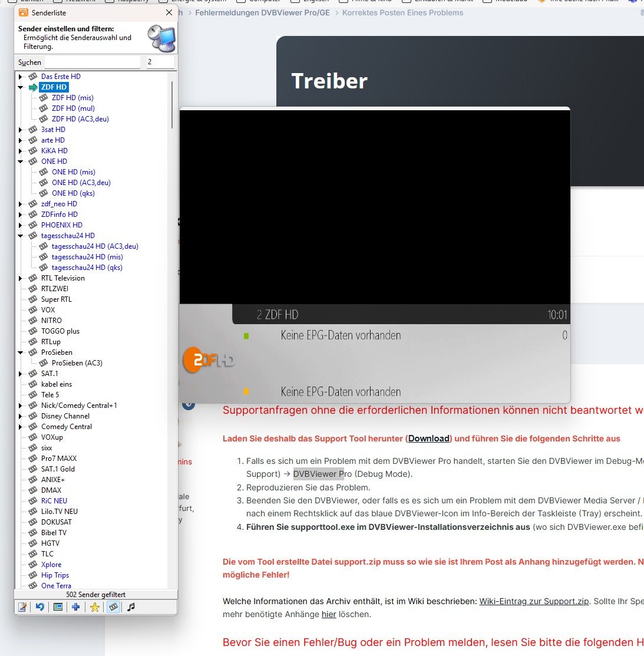Collapse the ONE HD node
This screenshot has height=656, width=644.
click(x=20, y=161)
